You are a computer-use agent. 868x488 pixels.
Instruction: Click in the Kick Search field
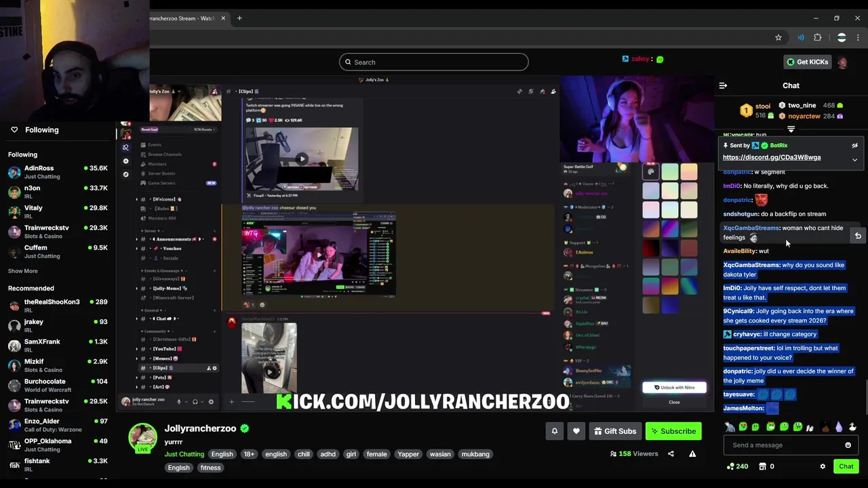coord(434,62)
